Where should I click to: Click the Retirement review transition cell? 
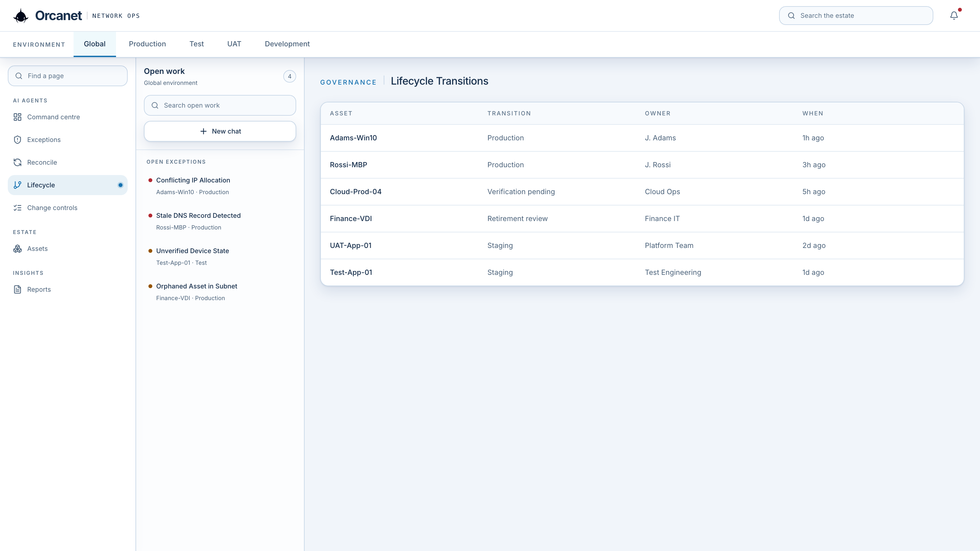coord(518,219)
